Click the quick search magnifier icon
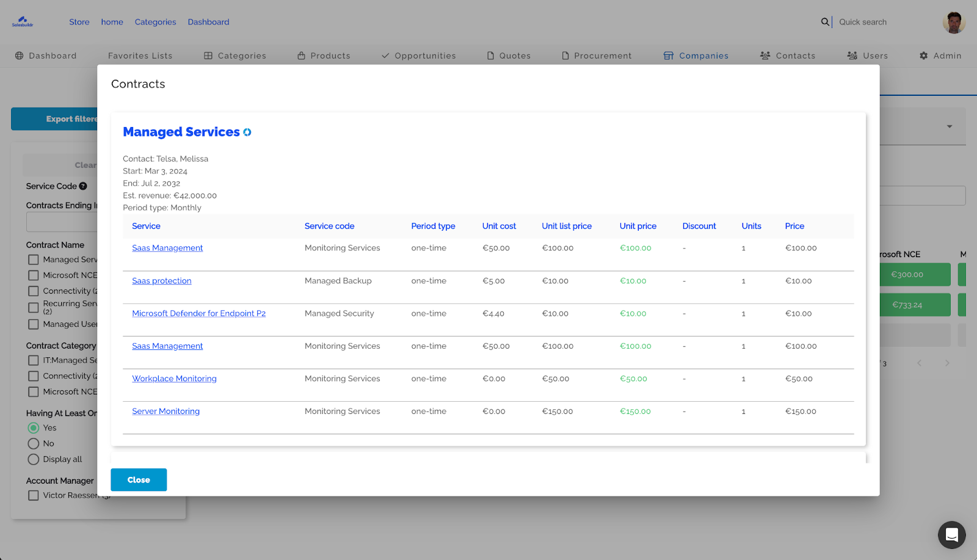Image resolution: width=977 pixels, height=560 pixels. coord(825,22)
